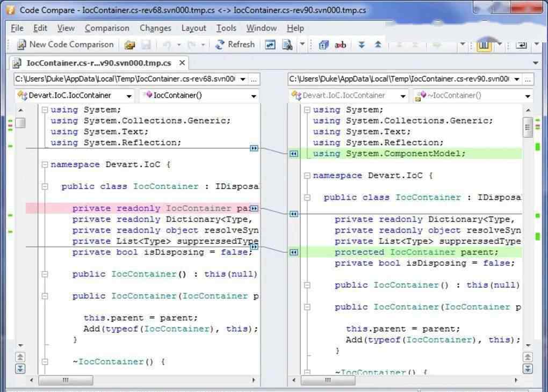Collapse the using directives block in left pane
Viewport: 548px width, 392px height.
[x=45, y=110]
